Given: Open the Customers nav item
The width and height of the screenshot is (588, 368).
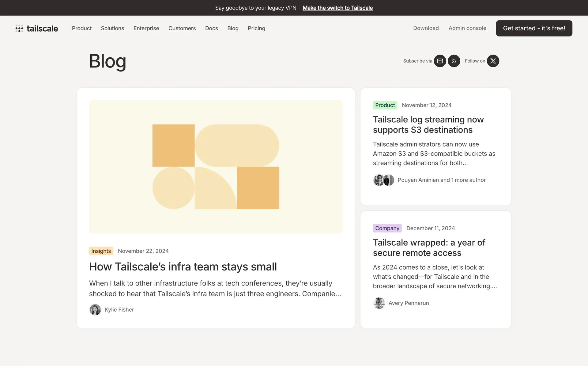Looking at the screenshot, I should click(x=182, y=28).
